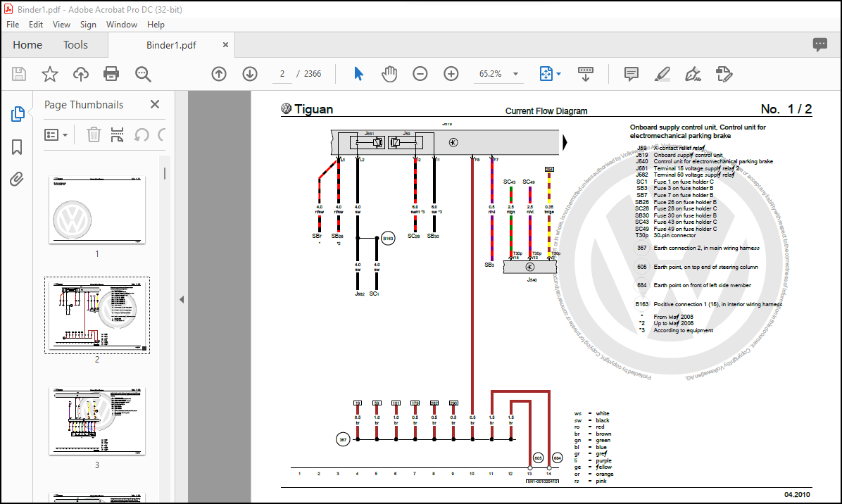This screenshot has width=842, height=504.
Task: Go to the previous page with the up arrow
Action: [219, 74]
